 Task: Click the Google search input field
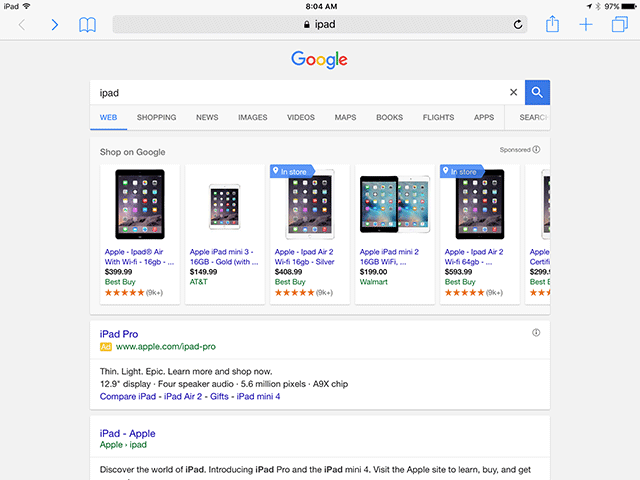(300, 93)
